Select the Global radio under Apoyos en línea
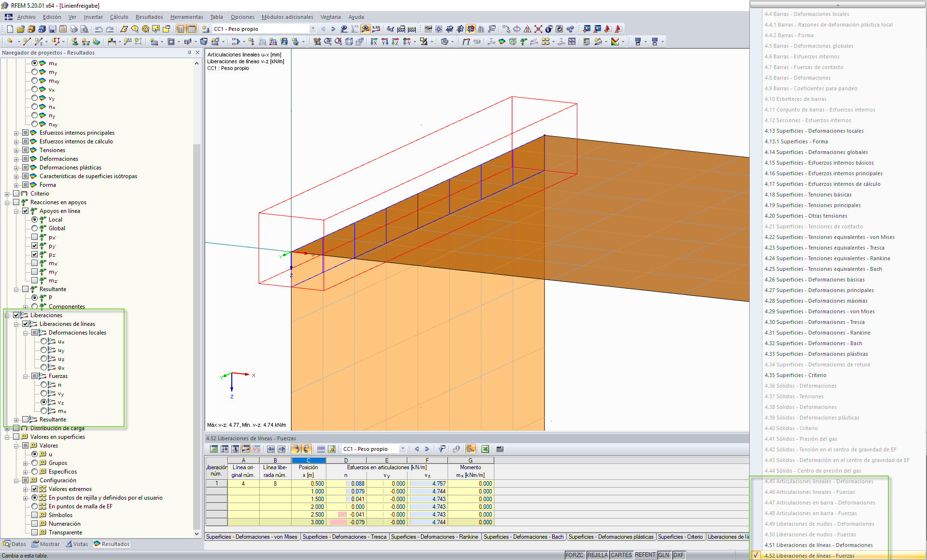 coord(35,228)
